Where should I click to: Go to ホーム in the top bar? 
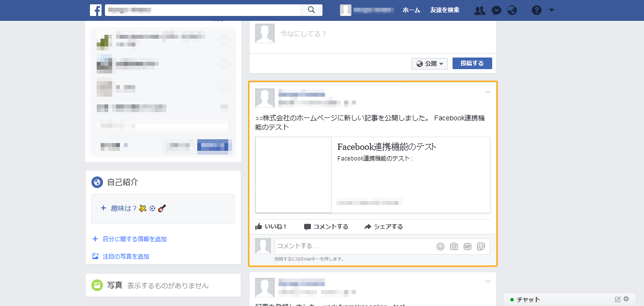(411, 10)
